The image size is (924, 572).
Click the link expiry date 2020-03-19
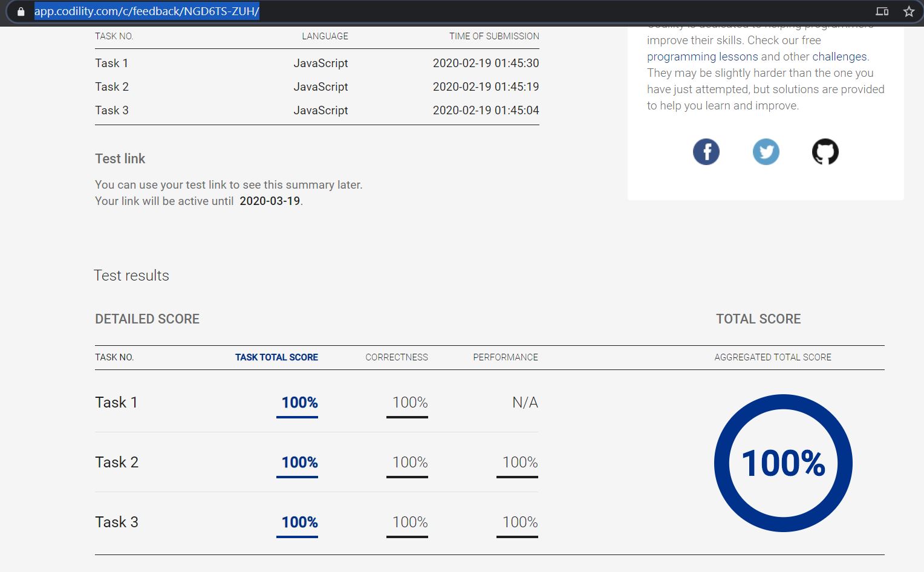(270, 201)
